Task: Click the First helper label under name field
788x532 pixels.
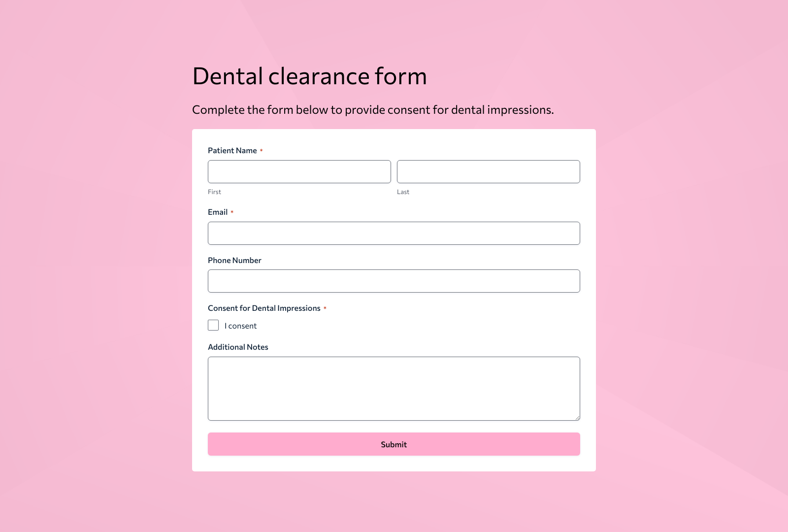Action: (x=214, y=192)
